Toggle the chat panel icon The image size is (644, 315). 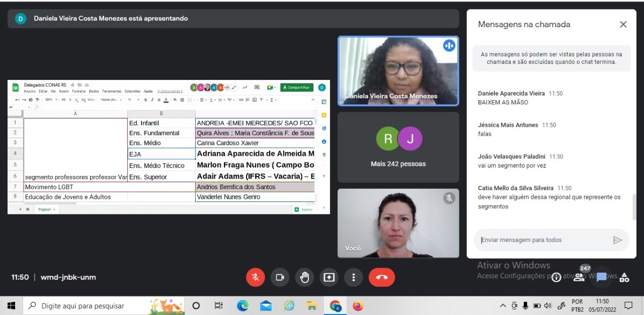coord(602,277)
